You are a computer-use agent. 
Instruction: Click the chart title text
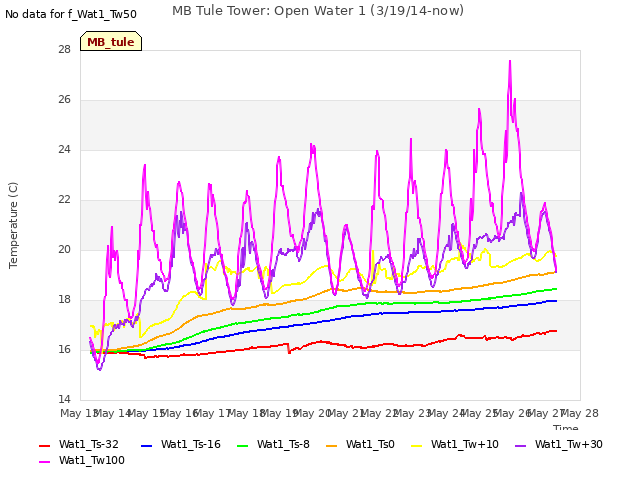pyautogui.click(x=318, y=11)
